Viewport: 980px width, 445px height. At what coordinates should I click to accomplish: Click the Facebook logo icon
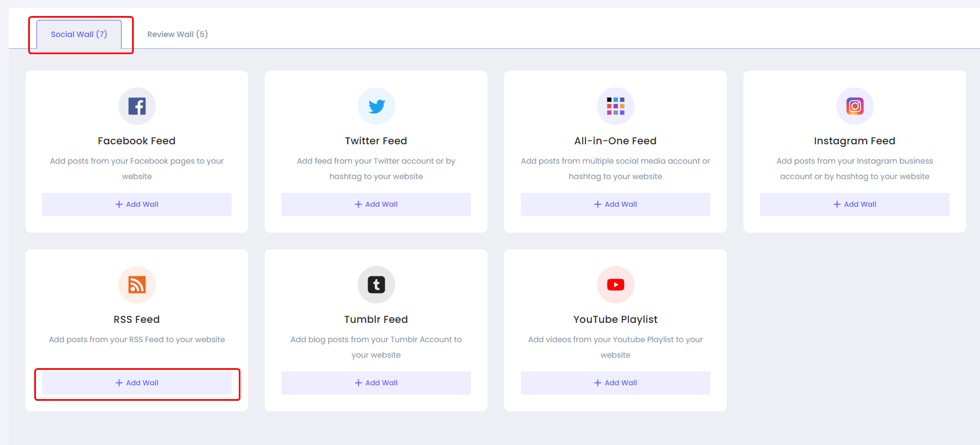pos(137,106)
